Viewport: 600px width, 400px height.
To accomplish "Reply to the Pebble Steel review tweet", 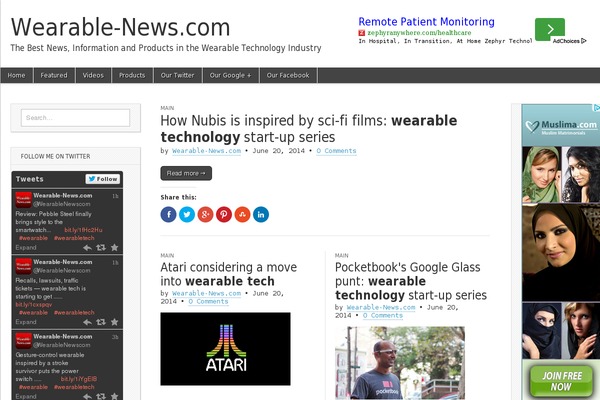I will pos(87,248).
